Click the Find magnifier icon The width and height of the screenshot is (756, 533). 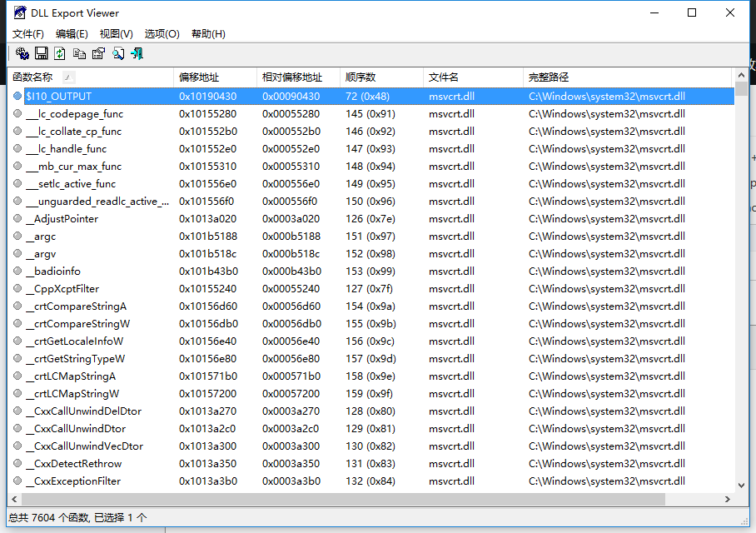point(118,53)
